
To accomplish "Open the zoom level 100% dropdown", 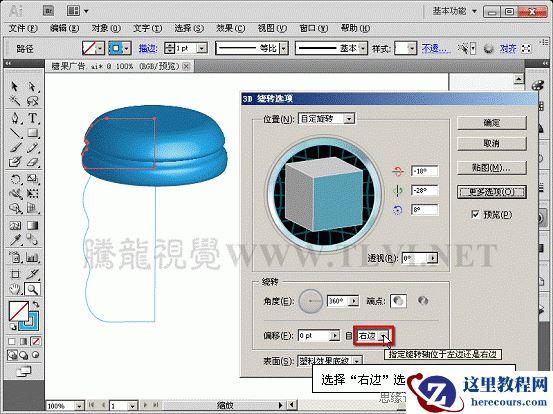I will coord(79,406).
